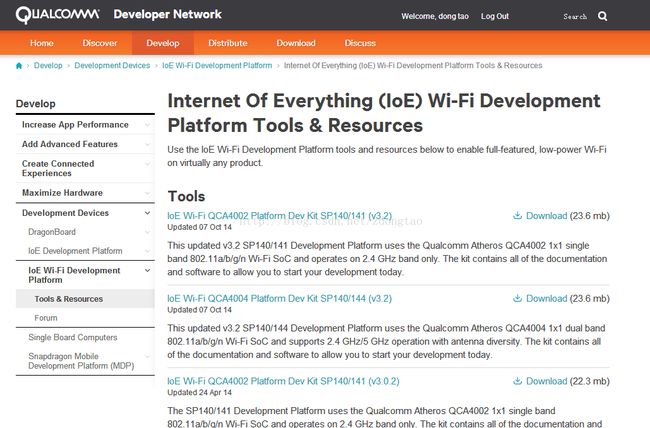This screenshot has height=428, width=650.
Task: Open QCA4004 Dev Kit SP140/144 (v3.2) link
Action: pyautogui.click(x=279, y=298)
